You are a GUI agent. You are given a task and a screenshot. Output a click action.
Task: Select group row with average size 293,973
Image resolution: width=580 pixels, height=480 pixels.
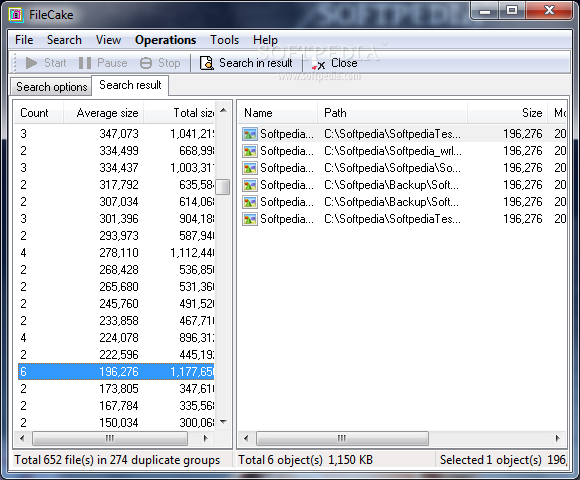click(116, 236)
